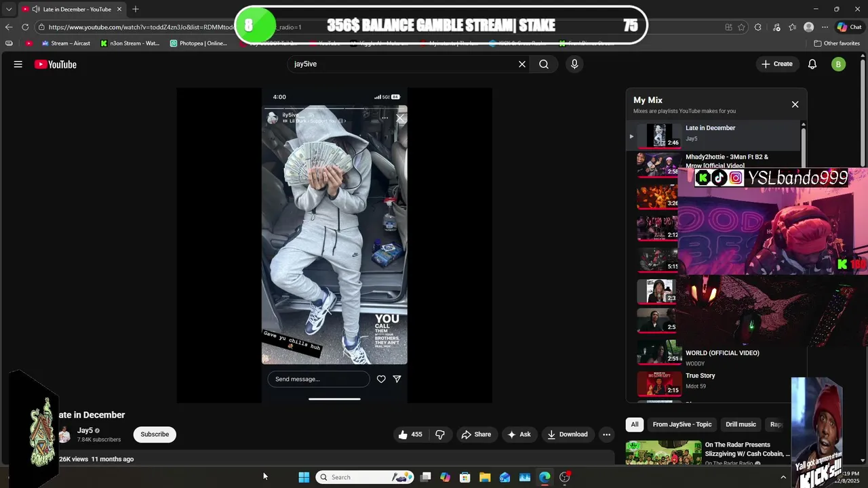868x488 pixels.
Task: Open the Photopea Online bookmark
Action: tap(199, 43)
